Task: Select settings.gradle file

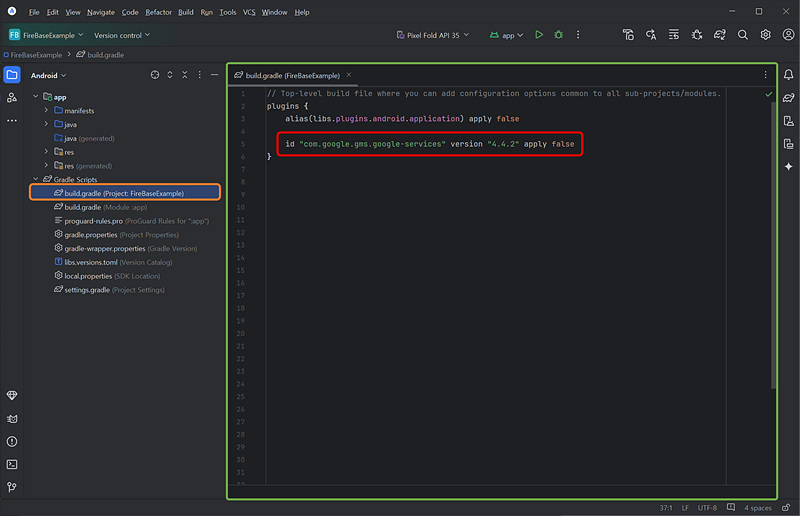Action: click(x=109, y=290)
